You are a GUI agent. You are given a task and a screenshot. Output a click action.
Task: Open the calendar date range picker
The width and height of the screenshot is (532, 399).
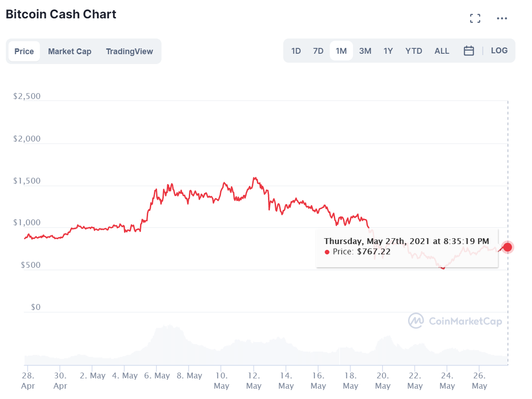(x=468, y=51)
